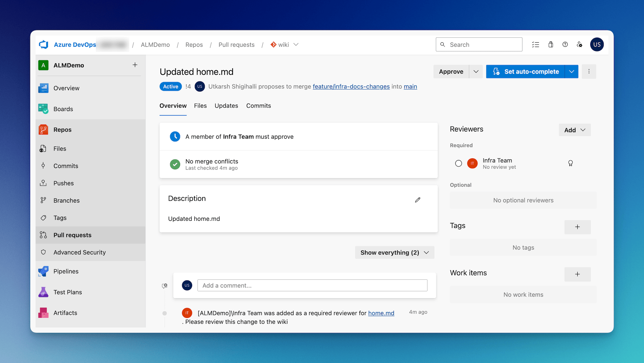Open the Show everything (2) filter dropdown

(x=394, y=252)
